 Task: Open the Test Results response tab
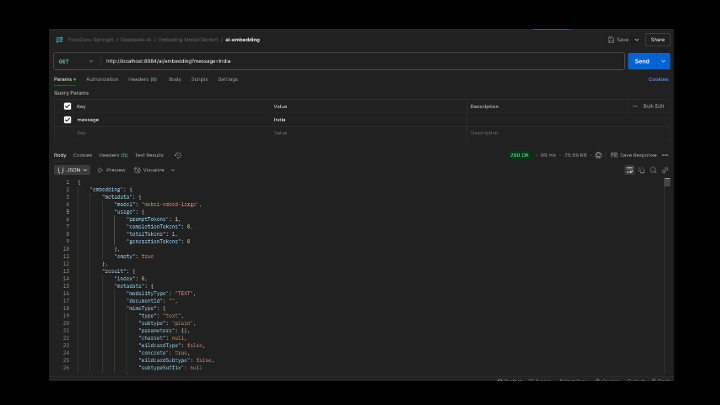(x=149, y=155)
